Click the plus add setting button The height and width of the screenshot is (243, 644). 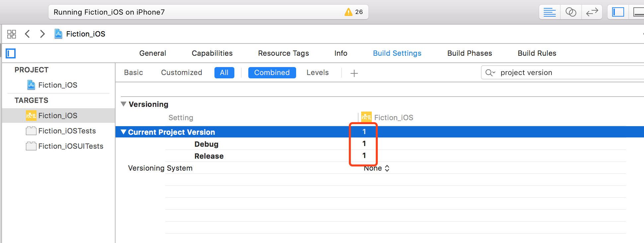pos(354,73)
